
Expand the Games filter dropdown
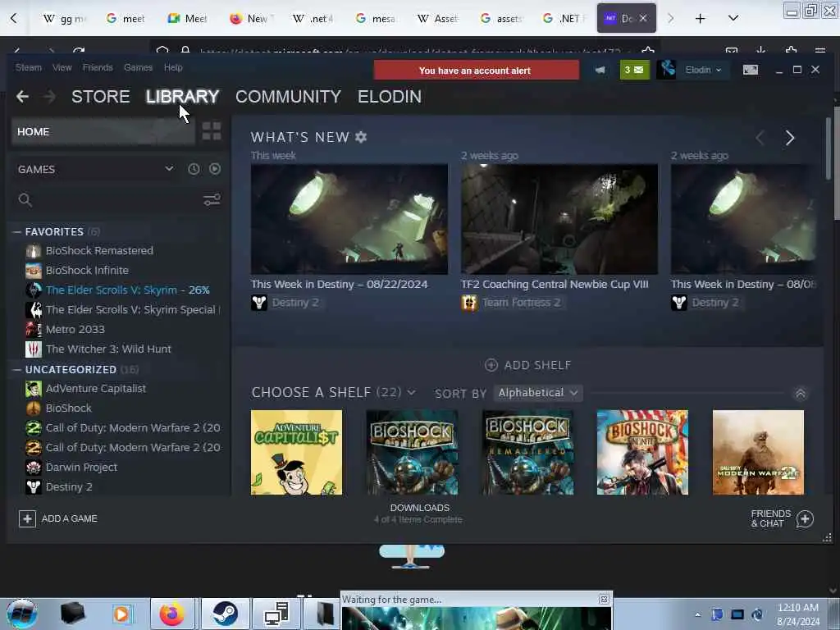tap(169, 169)
